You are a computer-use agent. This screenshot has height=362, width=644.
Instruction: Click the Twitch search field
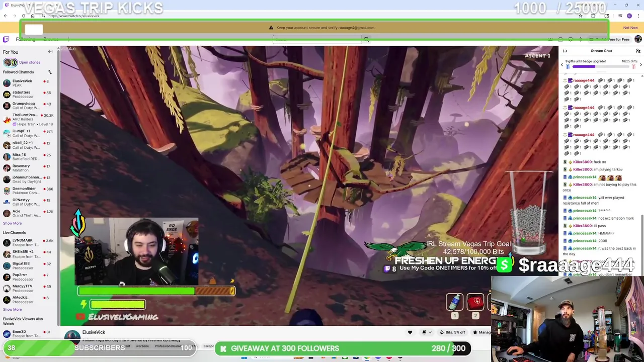pyautogui.click(x=317, y=39)
